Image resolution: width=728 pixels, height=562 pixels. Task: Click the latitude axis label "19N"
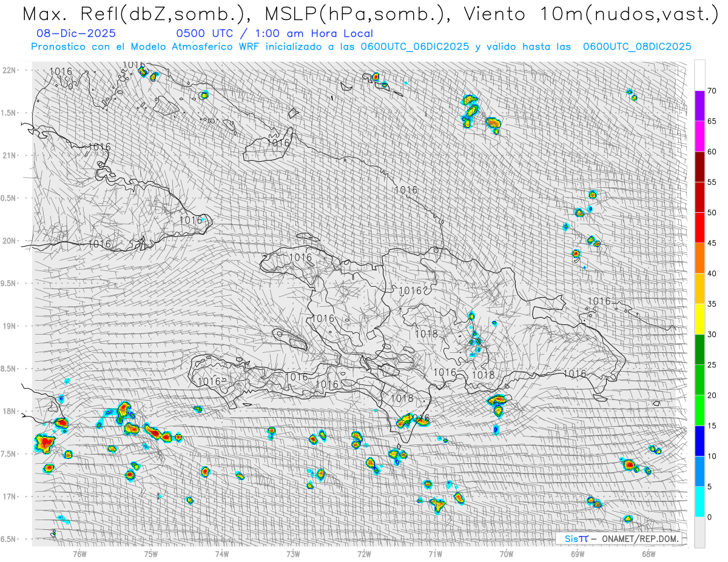point(10,326)
